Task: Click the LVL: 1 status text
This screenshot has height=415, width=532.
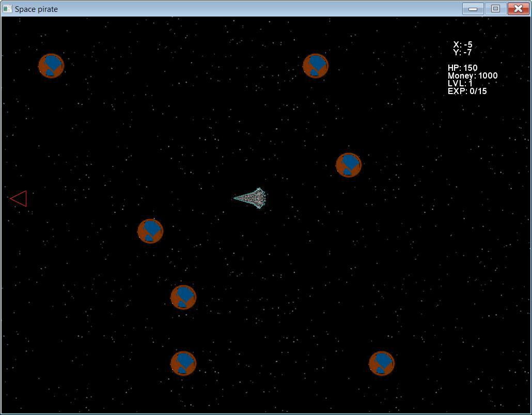Action: 460,83
